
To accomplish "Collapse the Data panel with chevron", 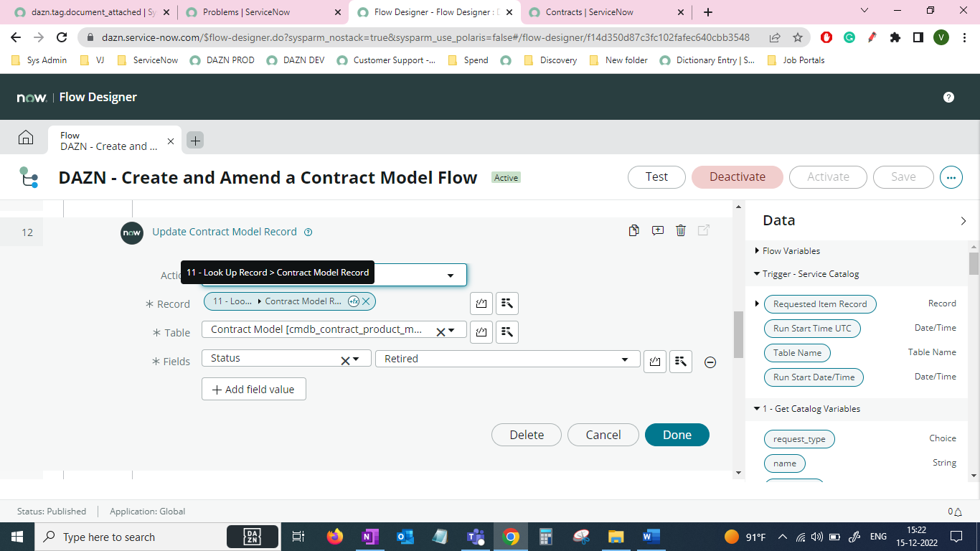I will (x=963, y=221).
